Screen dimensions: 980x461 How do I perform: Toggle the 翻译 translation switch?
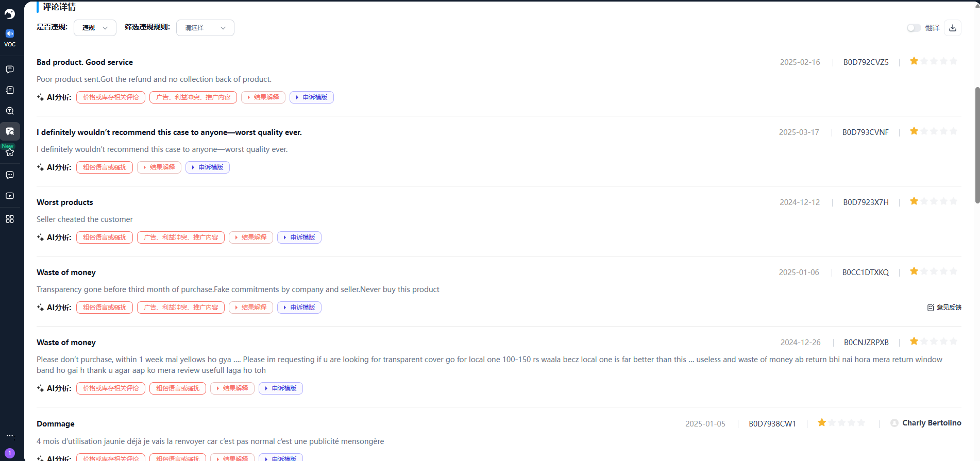click(x=914, y=28)
